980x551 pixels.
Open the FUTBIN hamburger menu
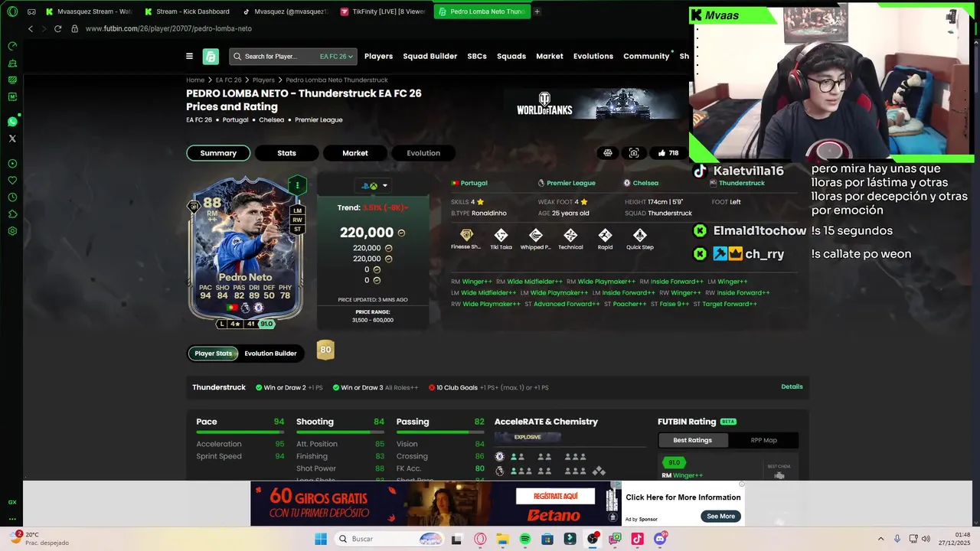click(189, 56)
